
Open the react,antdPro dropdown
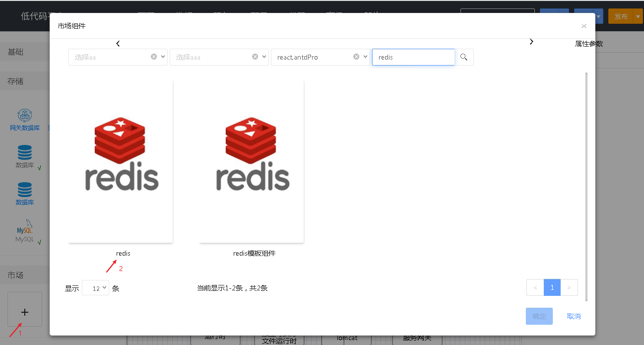point(366,57)
